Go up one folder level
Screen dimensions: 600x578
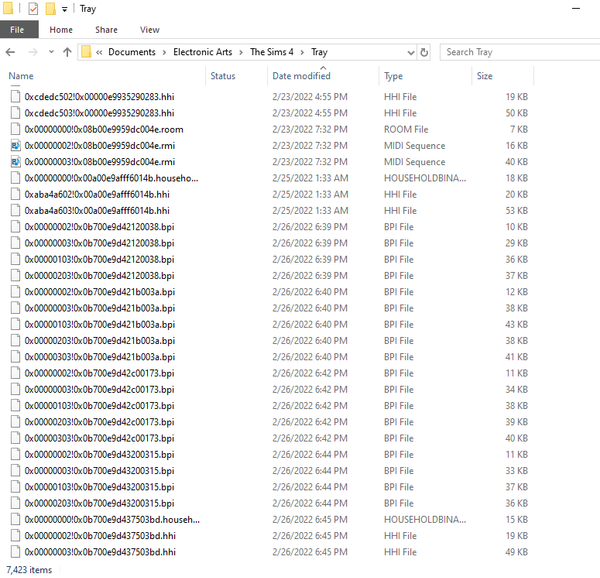coord(67,52)
